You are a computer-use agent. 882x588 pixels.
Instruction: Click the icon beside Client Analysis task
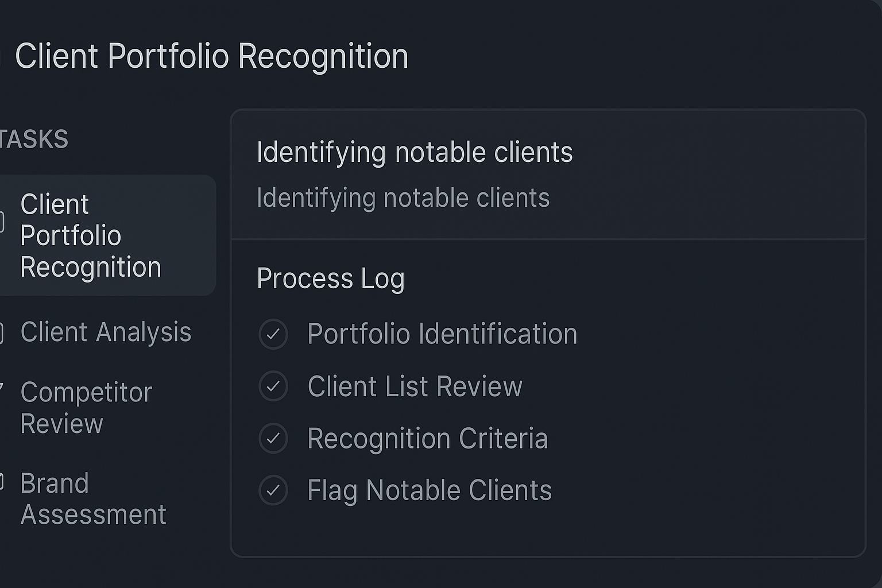pyautogui.click(x=2, y=333)
